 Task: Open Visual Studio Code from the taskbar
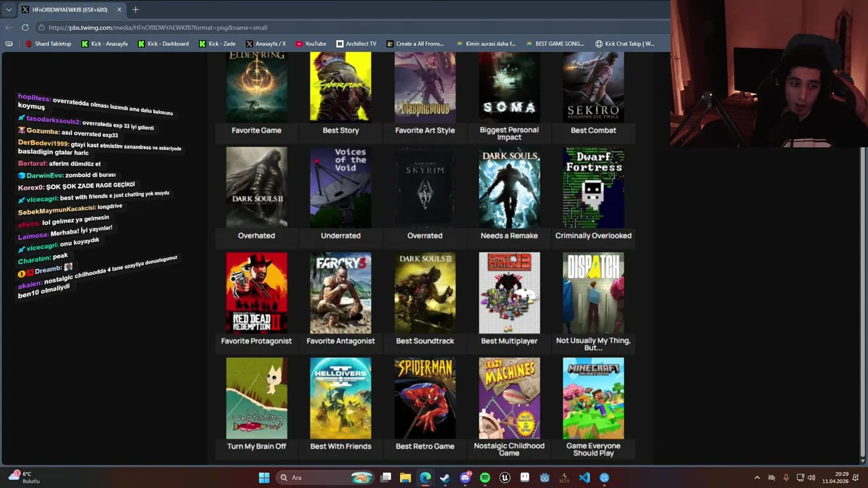585,478
